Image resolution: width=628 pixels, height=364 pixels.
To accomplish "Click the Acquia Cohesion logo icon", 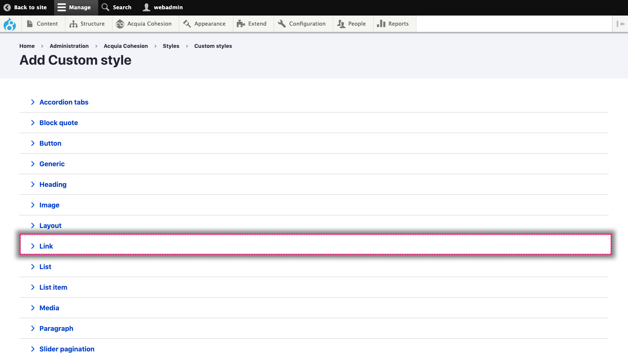I will point(120,24).
